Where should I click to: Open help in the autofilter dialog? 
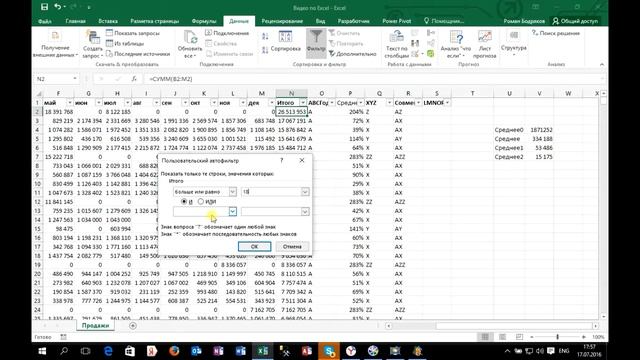[x=282, y=160]
